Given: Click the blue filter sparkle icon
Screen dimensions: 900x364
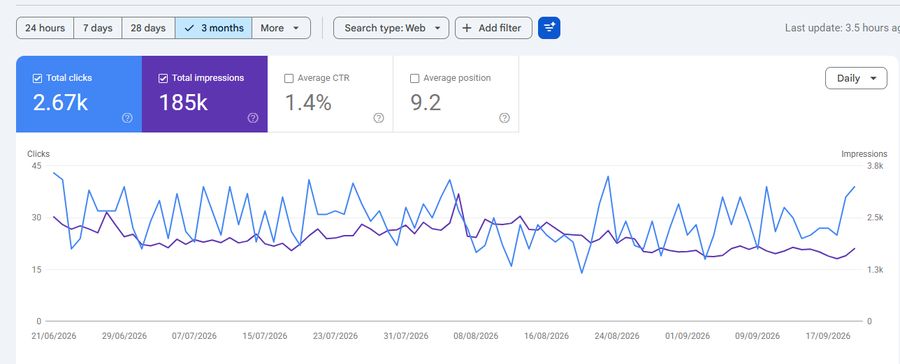Looking at the screenshot, I should 549,28.
